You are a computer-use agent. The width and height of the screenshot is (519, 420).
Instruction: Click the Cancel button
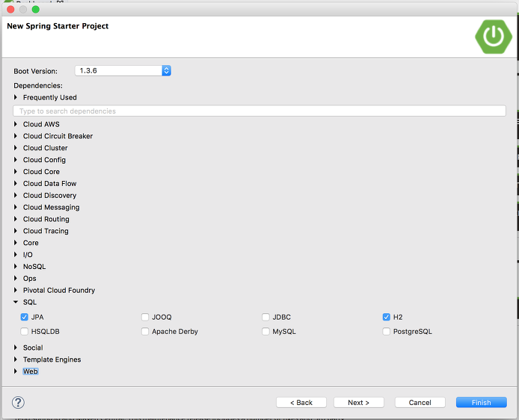click(x=420, y=403)
